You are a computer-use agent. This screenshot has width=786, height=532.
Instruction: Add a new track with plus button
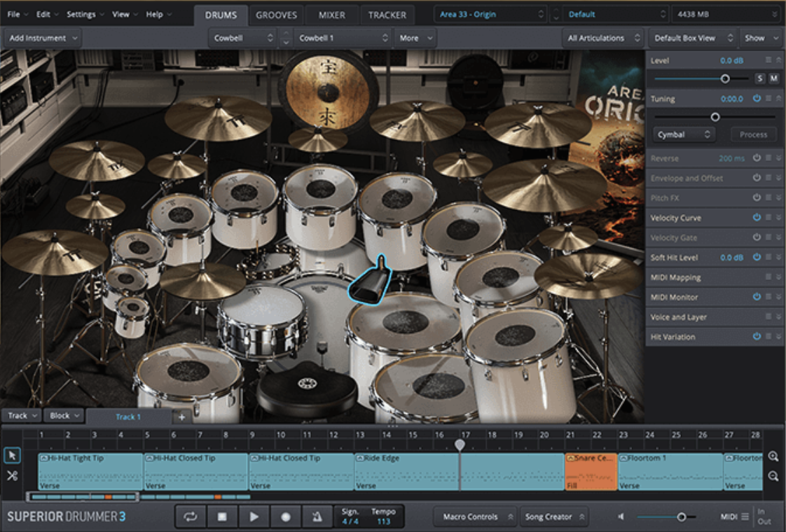click(181, 416)
